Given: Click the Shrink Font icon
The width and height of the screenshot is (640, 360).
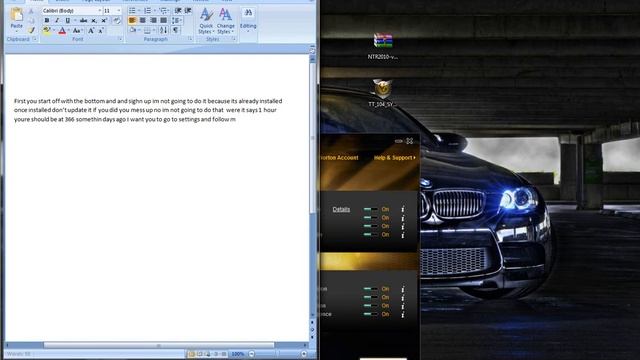Looking at the screenshot, I should 101,31.
